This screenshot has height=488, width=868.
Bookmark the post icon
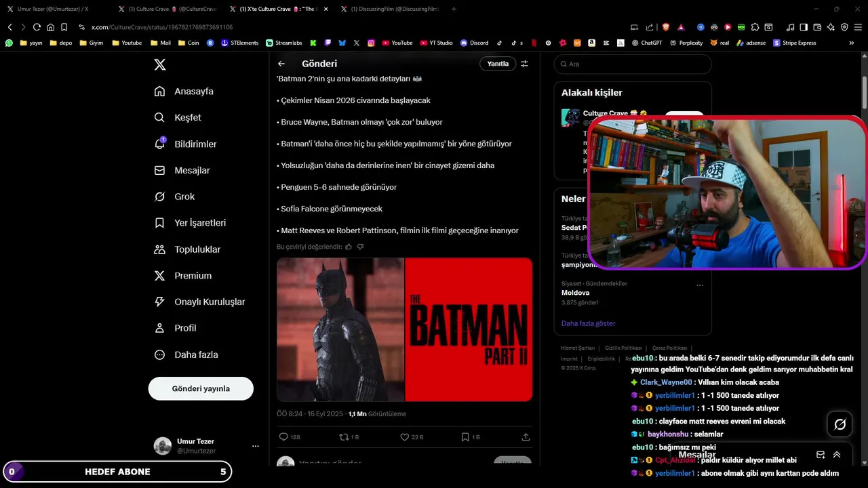click(x=470, y=437)
